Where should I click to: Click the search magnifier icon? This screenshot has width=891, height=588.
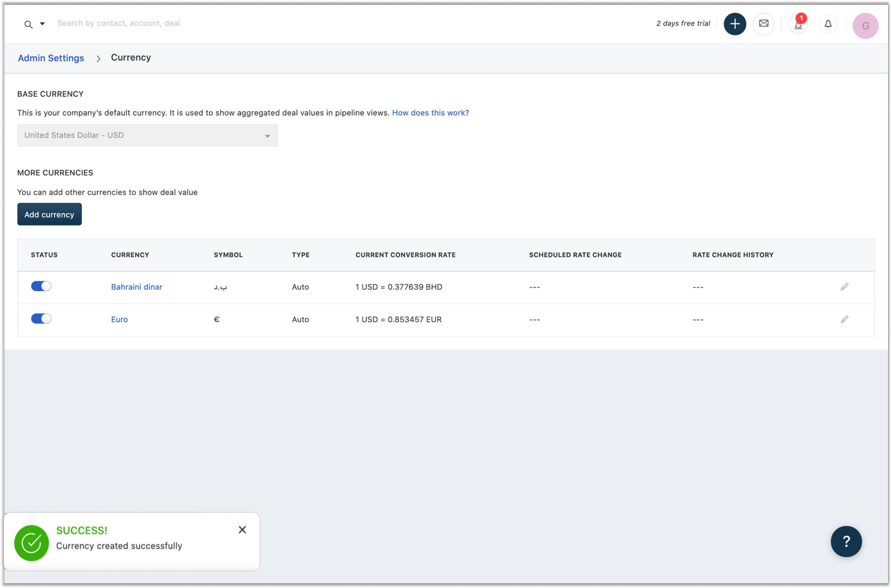pyautogui.click(x=28, y=24)
